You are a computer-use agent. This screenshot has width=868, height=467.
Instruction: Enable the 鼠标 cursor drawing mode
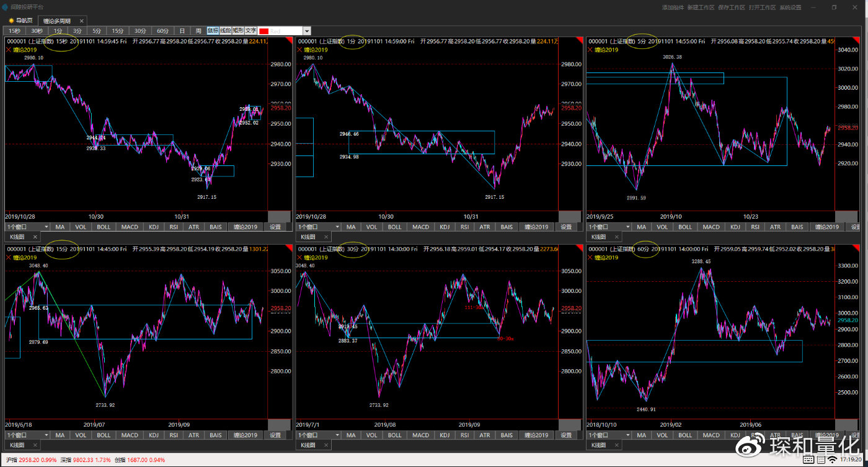(213, 30)
